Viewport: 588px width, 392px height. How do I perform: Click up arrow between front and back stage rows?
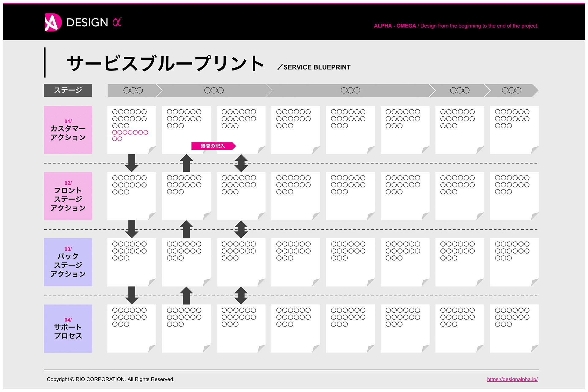pos(186,229)
